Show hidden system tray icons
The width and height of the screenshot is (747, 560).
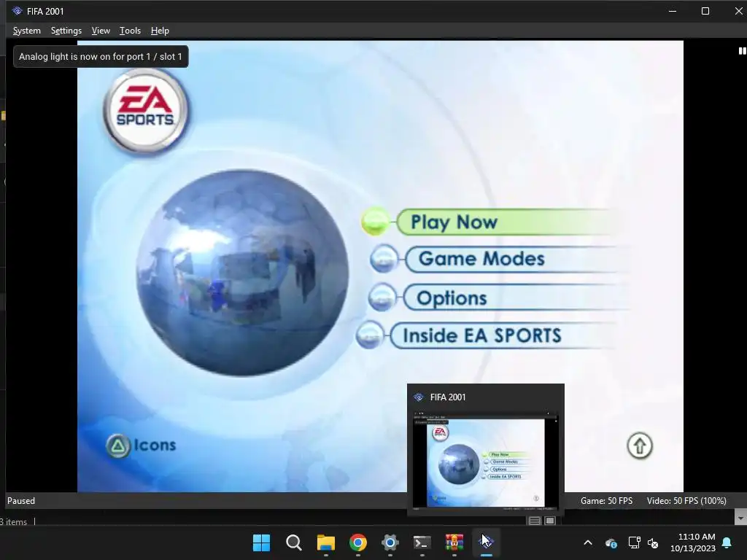(x=588, y=542)
